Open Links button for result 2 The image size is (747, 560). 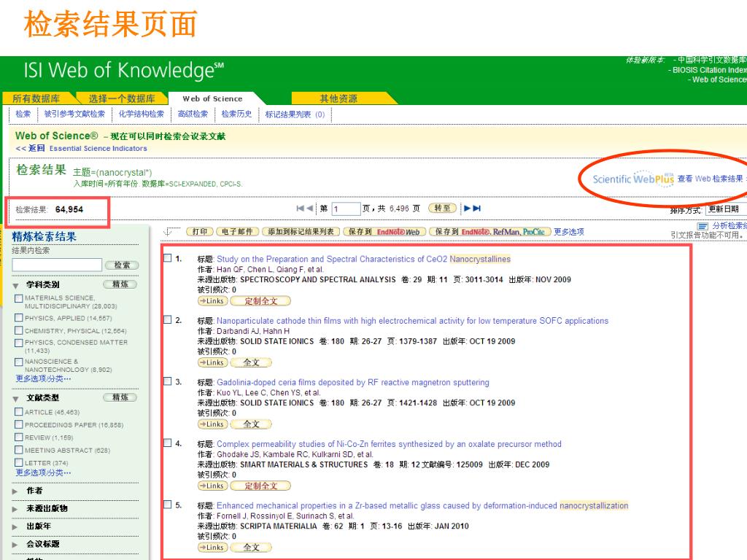tap(212, 362)
